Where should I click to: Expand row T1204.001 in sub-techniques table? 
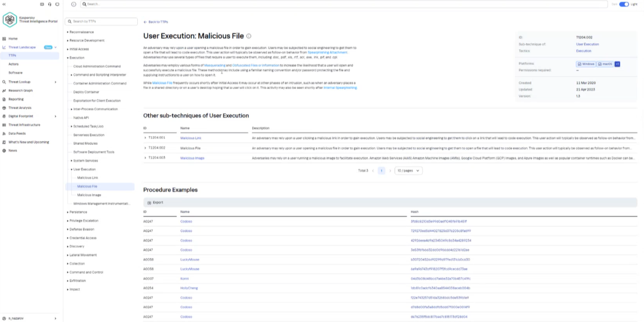[x=146, y=138]
